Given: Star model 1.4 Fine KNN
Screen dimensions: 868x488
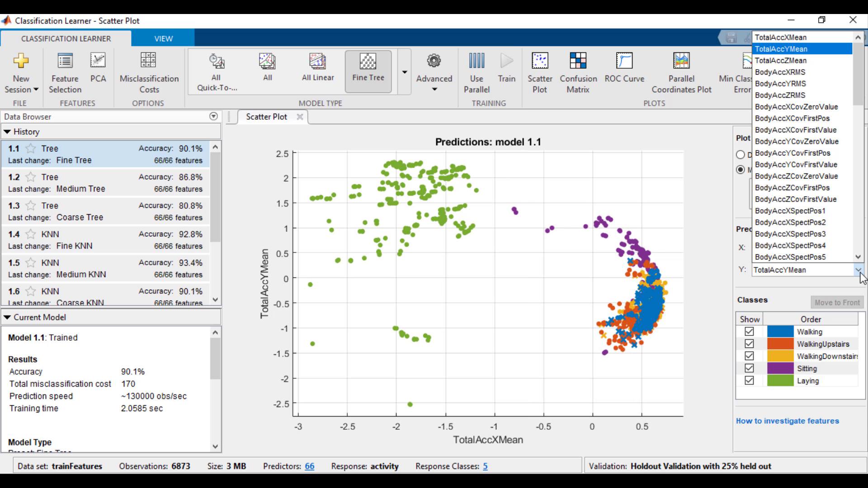Looking at the screenshot, I should (x=31, y=234).
